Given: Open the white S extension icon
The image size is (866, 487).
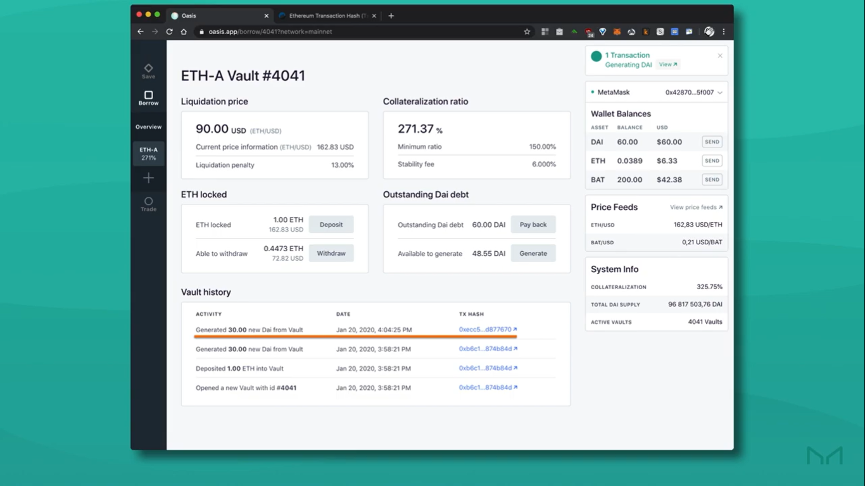Looking at the screenshot, I should pyautogui.click(x=660, y=31).
